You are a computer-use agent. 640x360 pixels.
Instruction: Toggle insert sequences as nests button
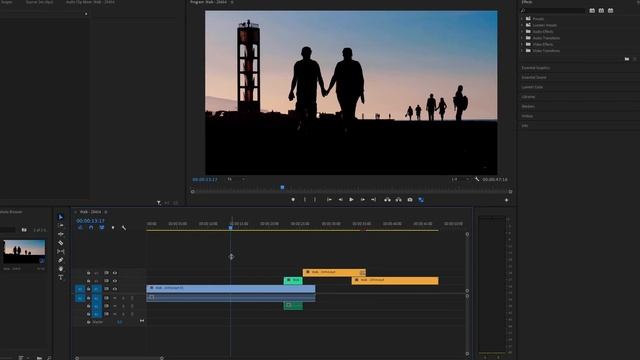point(80,228)
